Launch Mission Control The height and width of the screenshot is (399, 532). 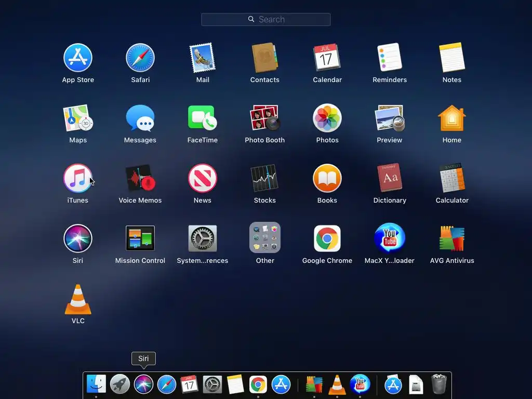(140, 238)
